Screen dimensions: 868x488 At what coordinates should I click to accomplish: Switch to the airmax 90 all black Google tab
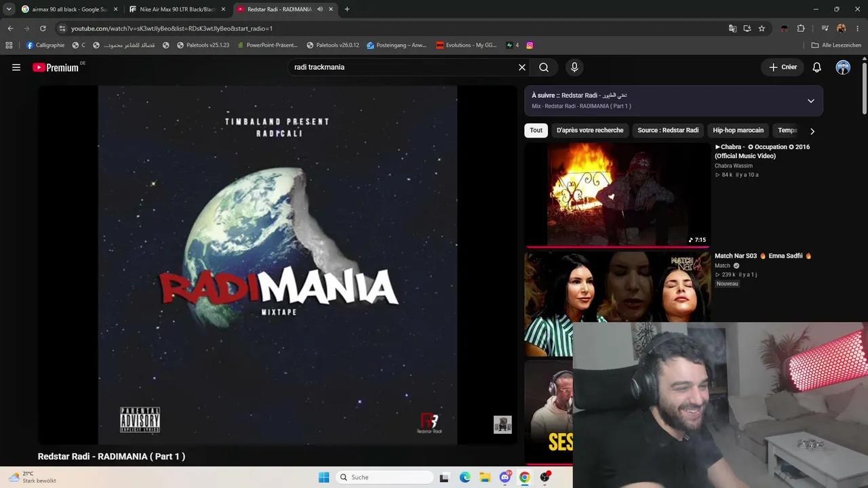point(64,9)
